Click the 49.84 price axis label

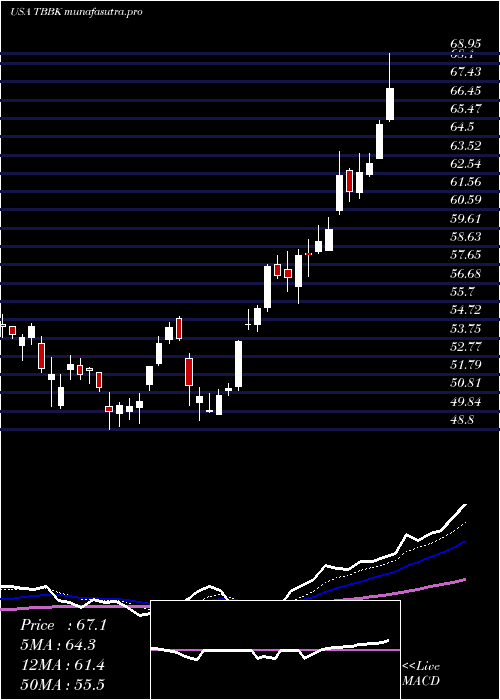pos(466,402)
